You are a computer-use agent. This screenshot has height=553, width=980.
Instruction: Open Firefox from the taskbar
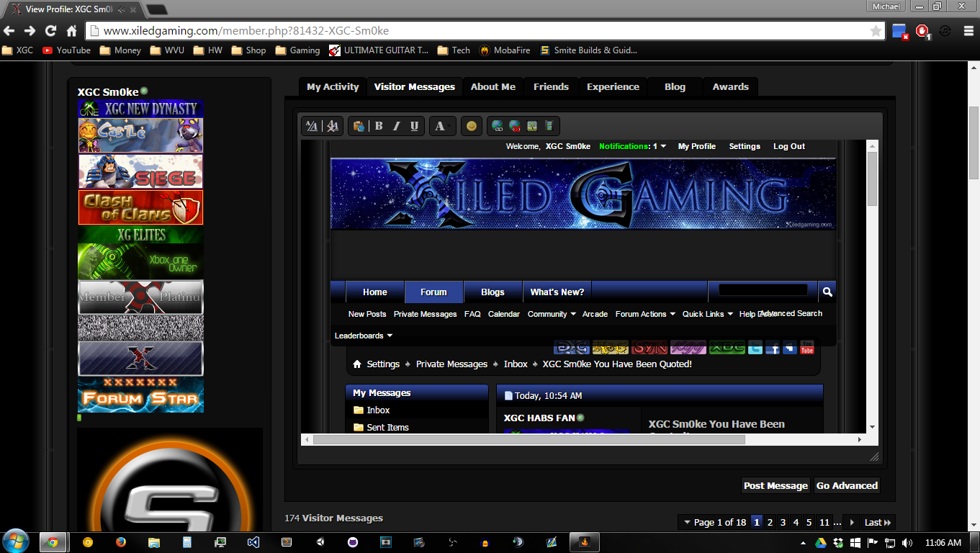tap(120, 542)
